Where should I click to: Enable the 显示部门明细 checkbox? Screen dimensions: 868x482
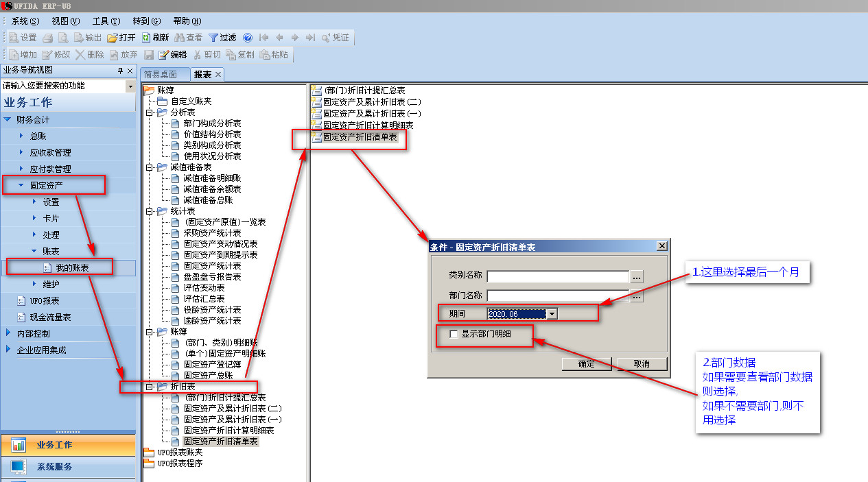(454, 334)
